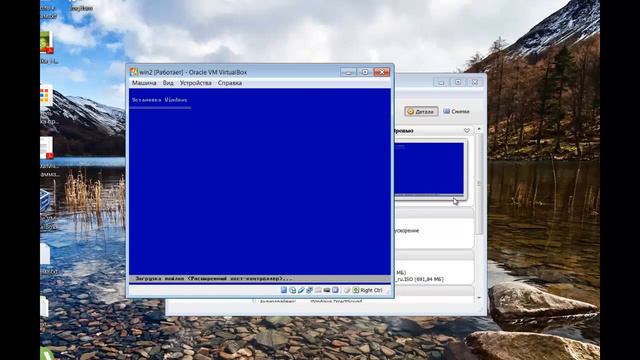The height and width of the screenshot is (360, 640).
Task: Open the Вид menu
Action: click(x=168, y=83)
